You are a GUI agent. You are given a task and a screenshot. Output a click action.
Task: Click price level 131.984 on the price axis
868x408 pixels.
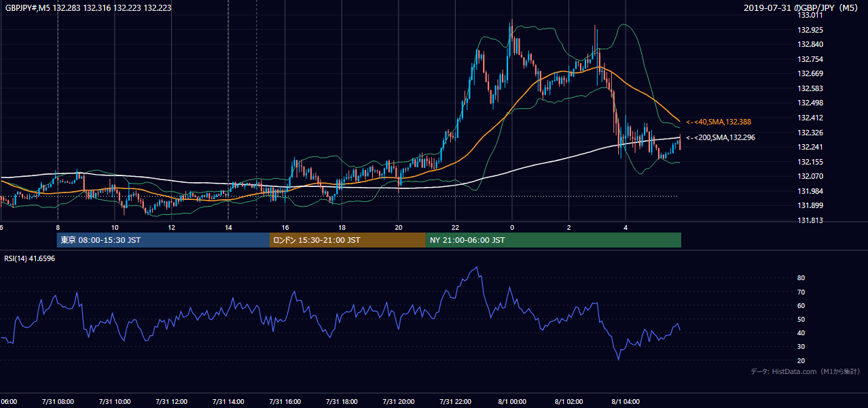point(811,191)
